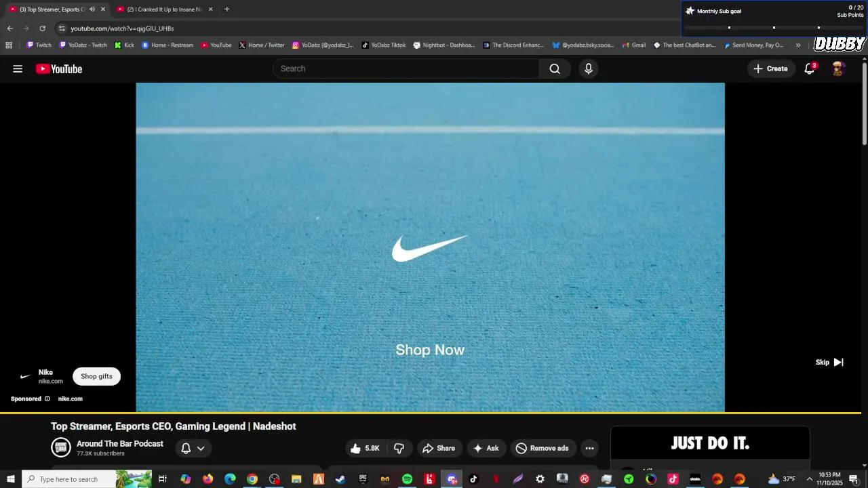
Task: Open The Discord Enhancer bookmark
Action: click(x=513, y=45)
